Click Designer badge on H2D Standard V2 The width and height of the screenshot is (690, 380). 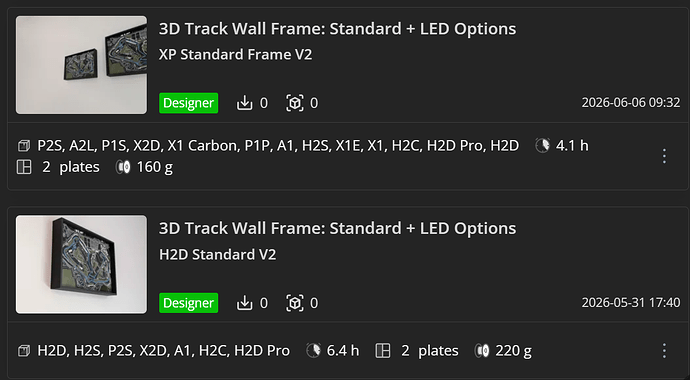point(188,303)
